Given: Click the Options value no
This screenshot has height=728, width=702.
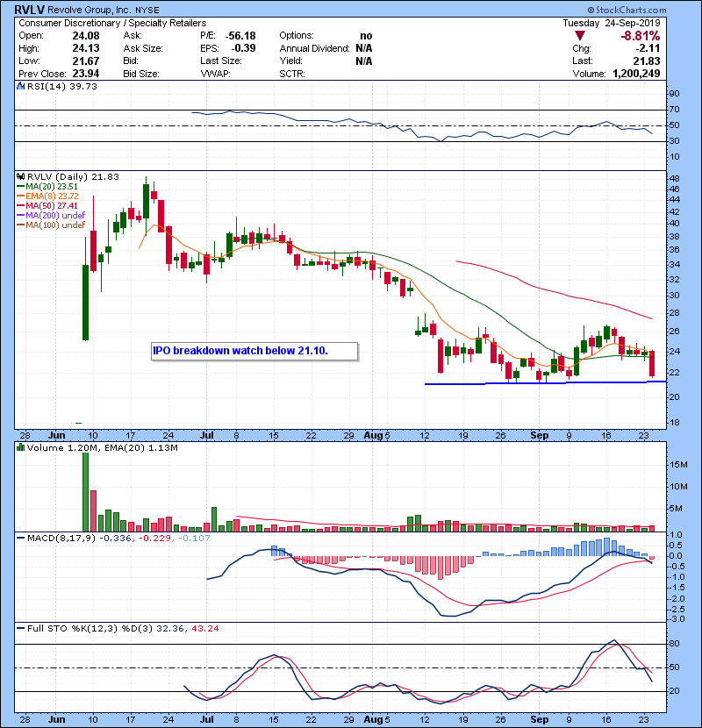Looking at the screenshot, I should (x=366, y=36).
